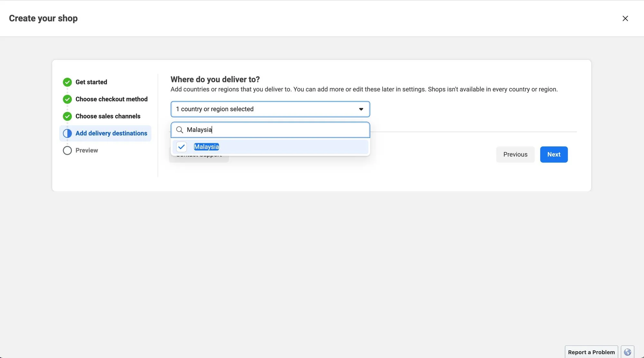Click the globe icon at bottom right

point(627,352)
